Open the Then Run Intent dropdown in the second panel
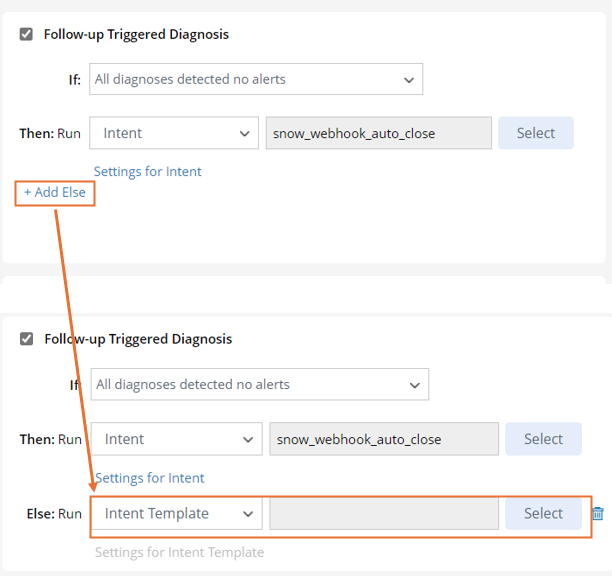Screen dimensions: 612x576 tap(176, 439)
